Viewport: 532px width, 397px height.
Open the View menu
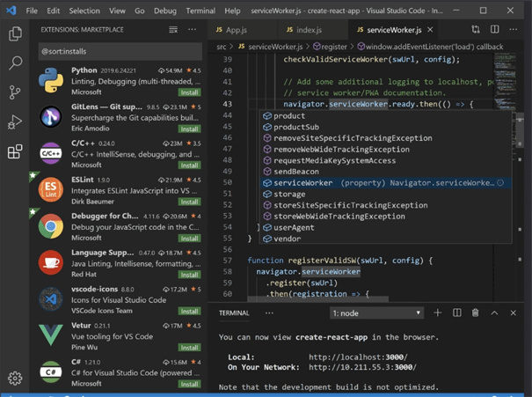pos(117,11)
